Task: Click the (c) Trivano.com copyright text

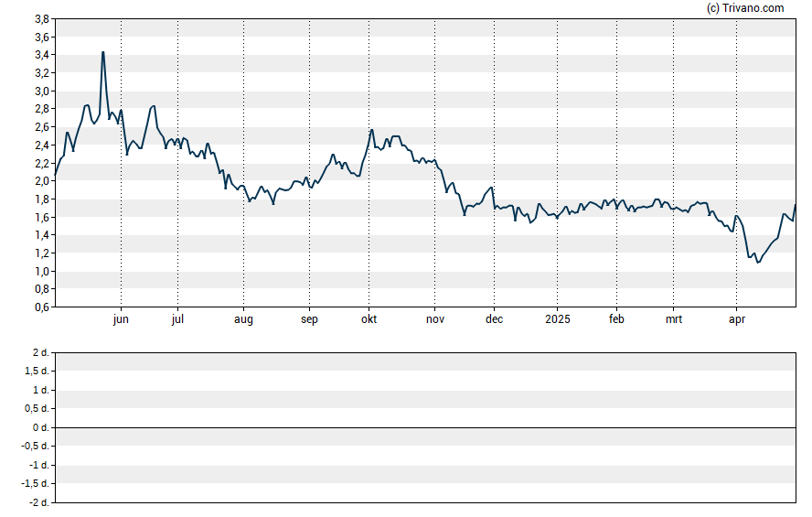Action: tap(745, 7)
